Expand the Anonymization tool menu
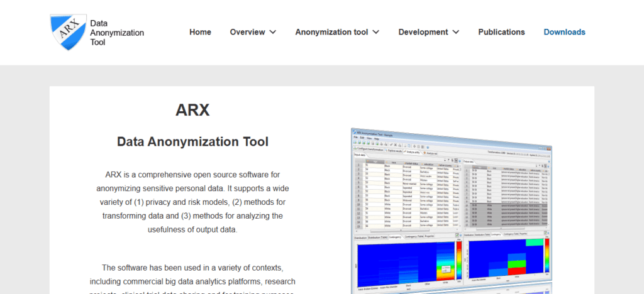This screenshot has width=644, height=294. click(x=337, y=32)
